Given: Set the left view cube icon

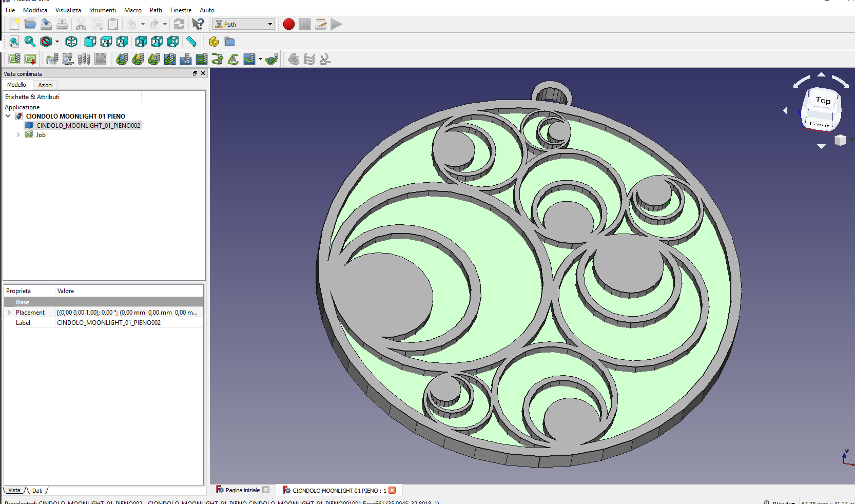Looking at the screenshot, I should (173, 42).
